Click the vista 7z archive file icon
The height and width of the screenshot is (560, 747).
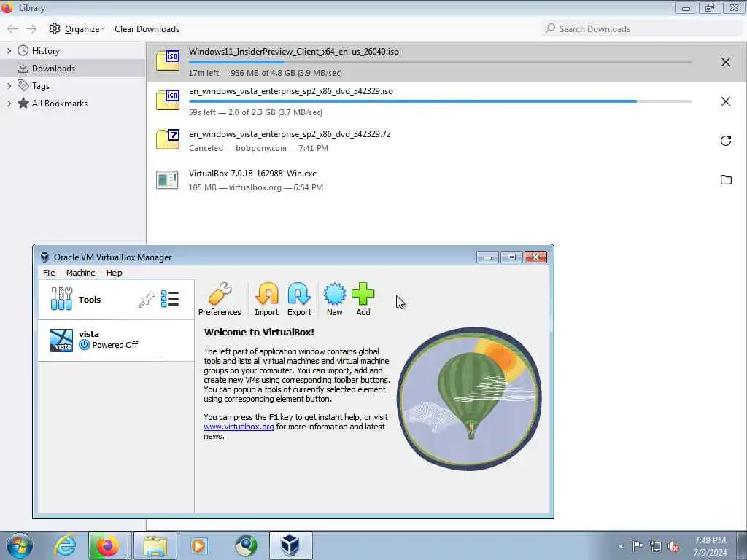click(x=168, y=139)
